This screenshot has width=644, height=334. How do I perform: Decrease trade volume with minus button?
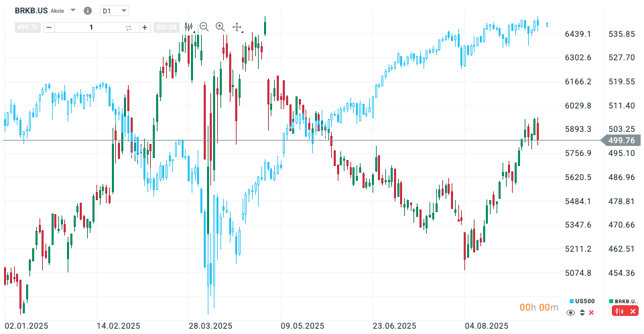coord(48,27)
